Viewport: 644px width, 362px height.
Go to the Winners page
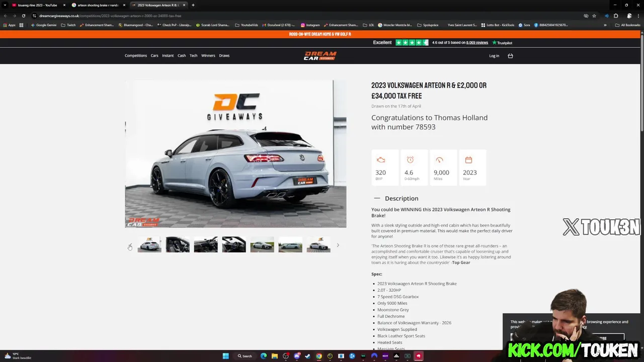208,56
